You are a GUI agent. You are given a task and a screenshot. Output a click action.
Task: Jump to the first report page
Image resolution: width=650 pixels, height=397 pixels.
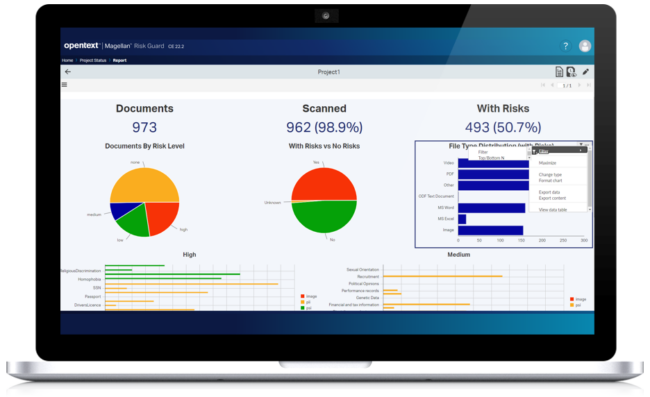(x=543, y=85)
